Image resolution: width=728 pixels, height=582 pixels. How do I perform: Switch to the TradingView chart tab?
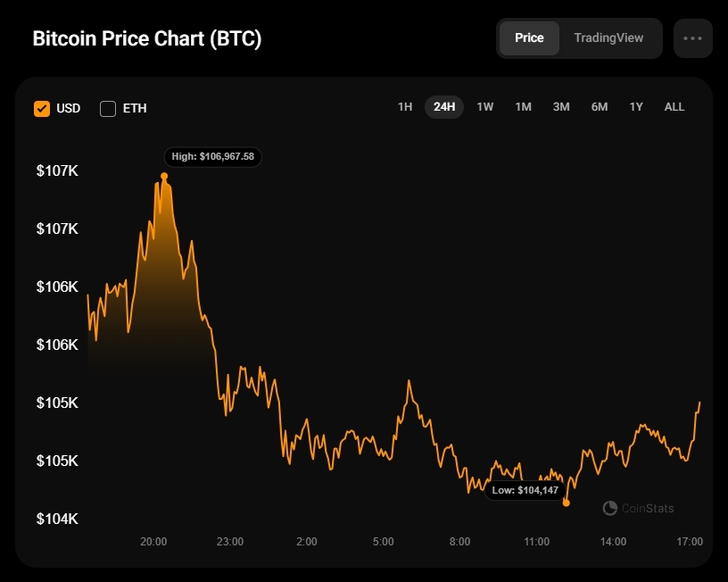pos(608,38)
